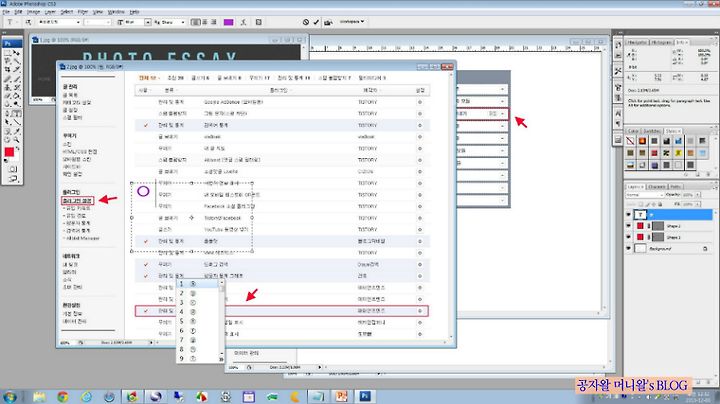The width and height of the screenshot is (720, 404).
Task: Select the Eraser tool
Action: [8, 95]
